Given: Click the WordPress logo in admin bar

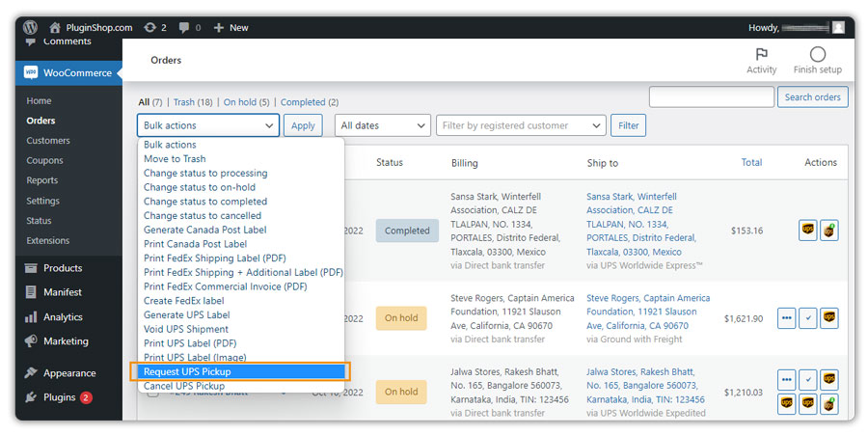Looking at the screenshot, I should point(31,27).
